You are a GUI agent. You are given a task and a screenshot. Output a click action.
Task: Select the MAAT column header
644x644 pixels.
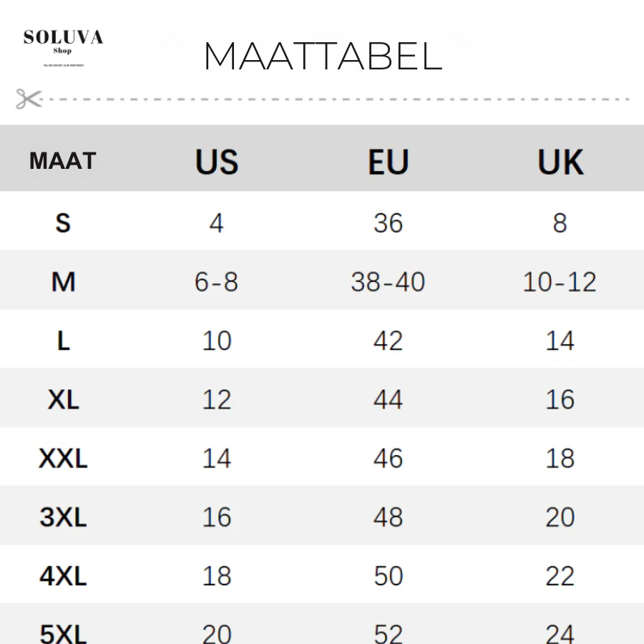coord(63,160)
